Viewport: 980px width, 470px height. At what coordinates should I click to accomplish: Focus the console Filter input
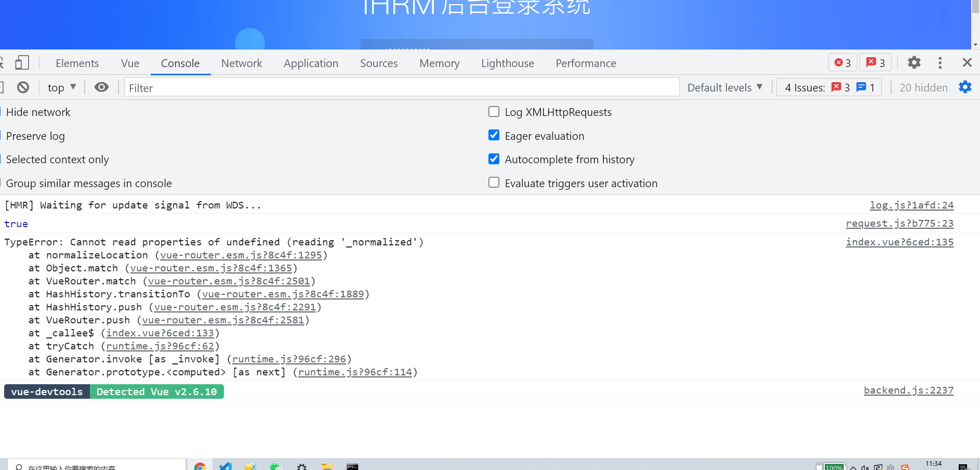click(x=402, y=87)
